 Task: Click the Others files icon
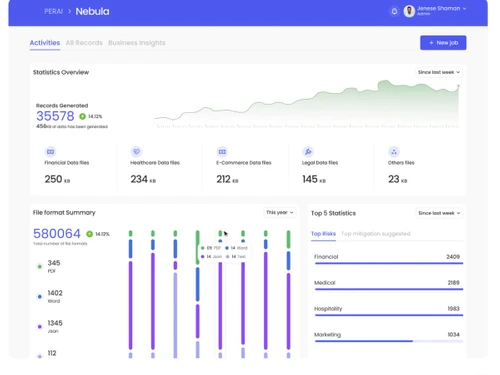(394, 152)
